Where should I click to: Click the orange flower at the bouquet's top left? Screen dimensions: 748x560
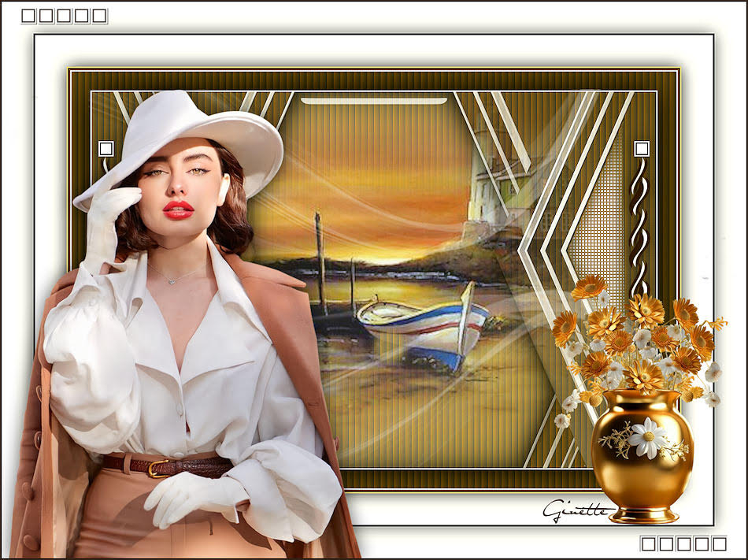click(x=589, y=287)
